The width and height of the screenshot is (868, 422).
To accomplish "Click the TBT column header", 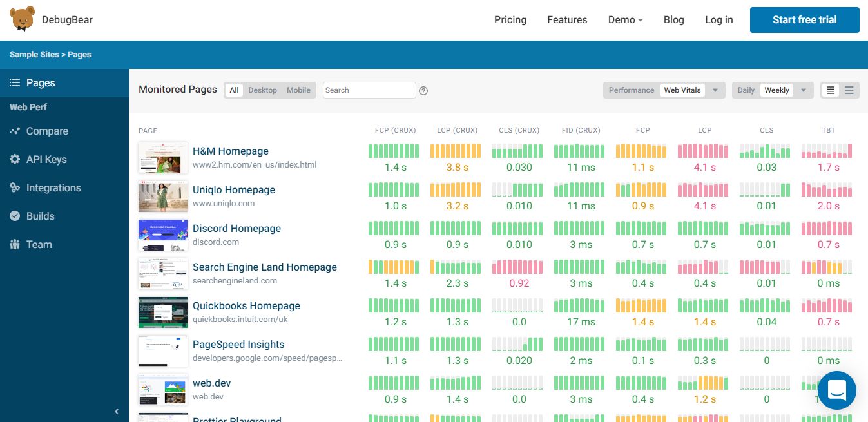I will (829, 130).
